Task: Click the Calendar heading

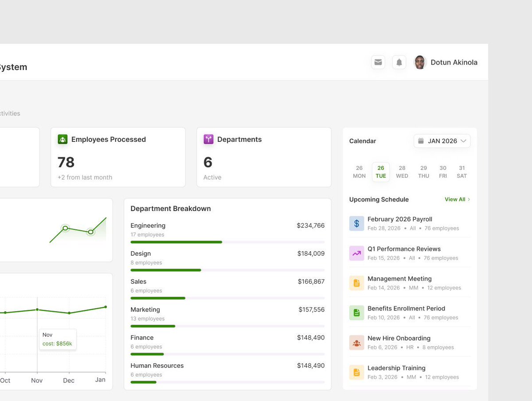Action: point(363,141)
